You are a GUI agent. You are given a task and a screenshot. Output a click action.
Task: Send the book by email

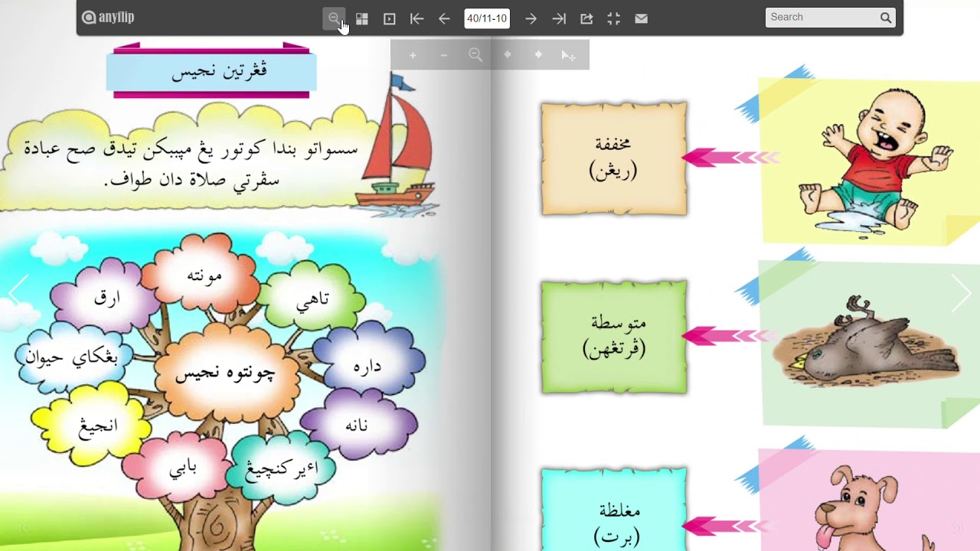coord(642,18)
